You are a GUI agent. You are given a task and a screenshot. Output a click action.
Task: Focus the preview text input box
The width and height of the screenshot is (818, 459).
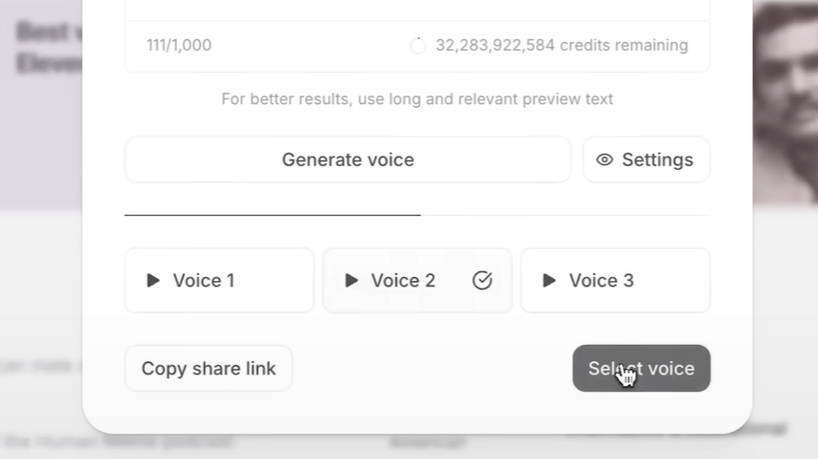pyautogui.click(x=417, y=9)
